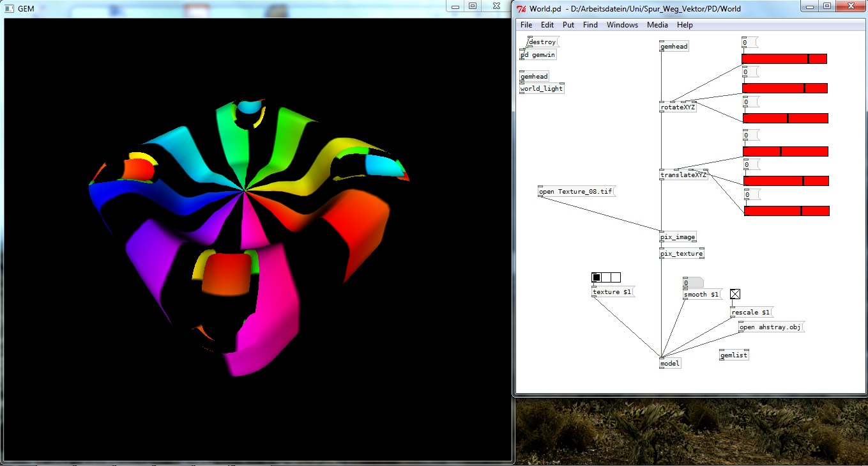Select the filled first cell of texture radio
This screenshot has width=868, height=466.
(597, 277)
